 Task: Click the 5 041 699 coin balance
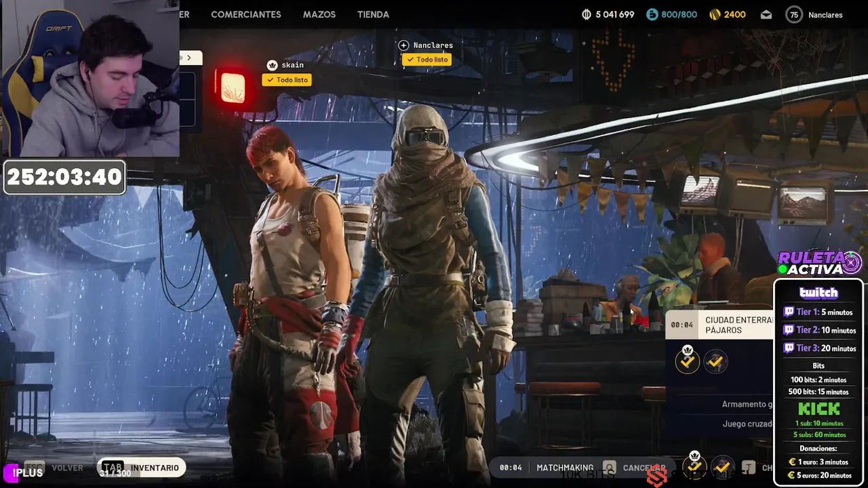[614, 14]
